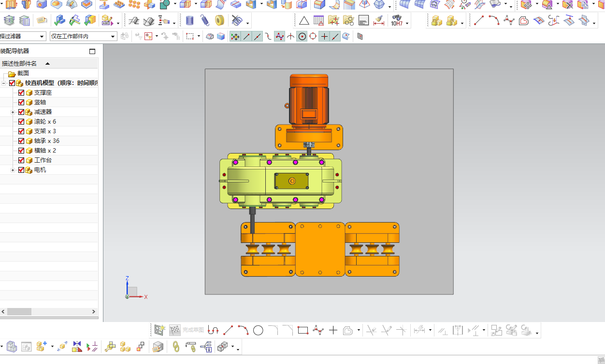
Task: Select the line tool in top-right curve toolbar
Action: click(x=478, y=21)
